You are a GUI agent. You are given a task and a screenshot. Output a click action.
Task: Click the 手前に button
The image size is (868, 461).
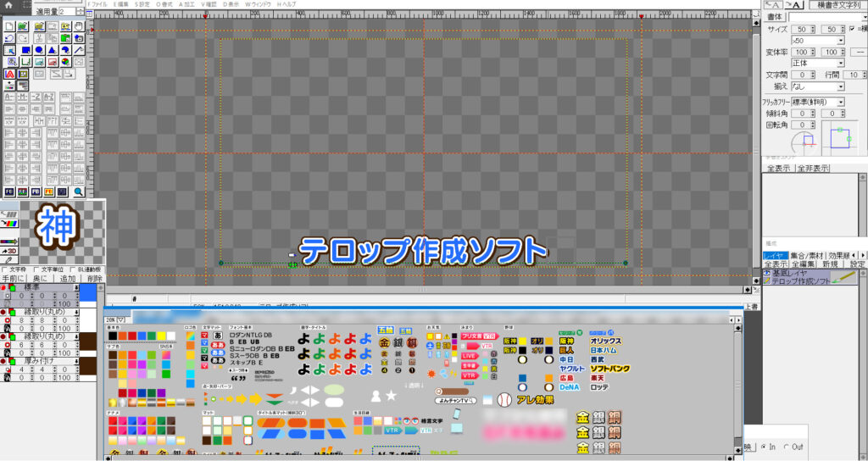pyautogui.click(x=14, y=278)
